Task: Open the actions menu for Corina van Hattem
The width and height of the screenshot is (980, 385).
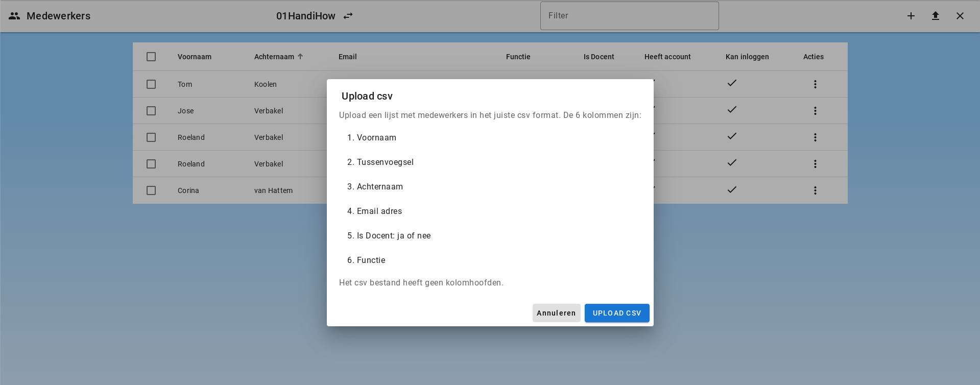Action: (x=815, y=190)
